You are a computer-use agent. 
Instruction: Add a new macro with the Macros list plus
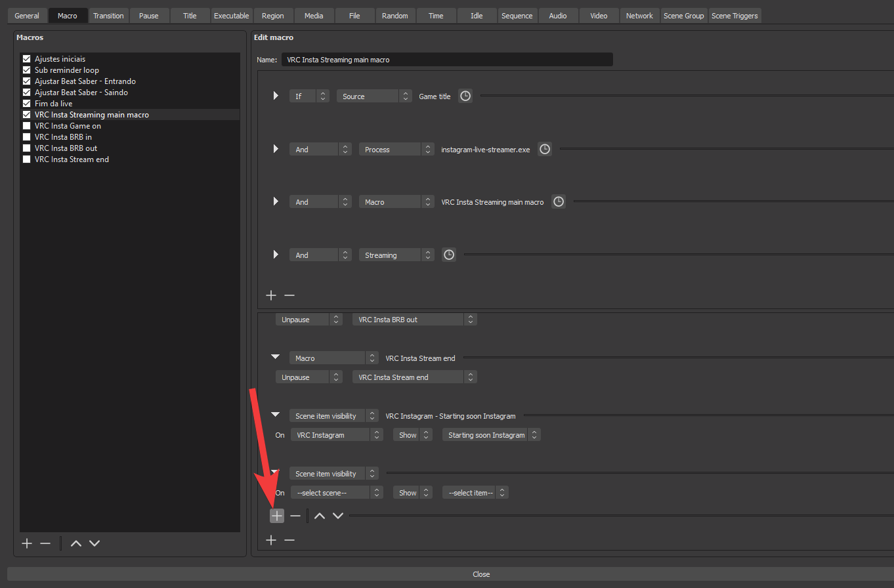[x=27, y=543]
